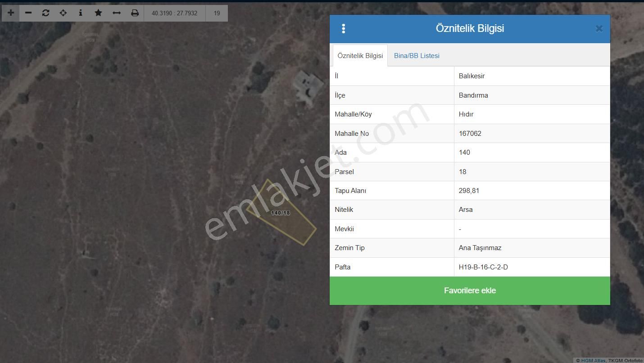
Task: Zoom in with the plus icon
Action: pos(11,13)
